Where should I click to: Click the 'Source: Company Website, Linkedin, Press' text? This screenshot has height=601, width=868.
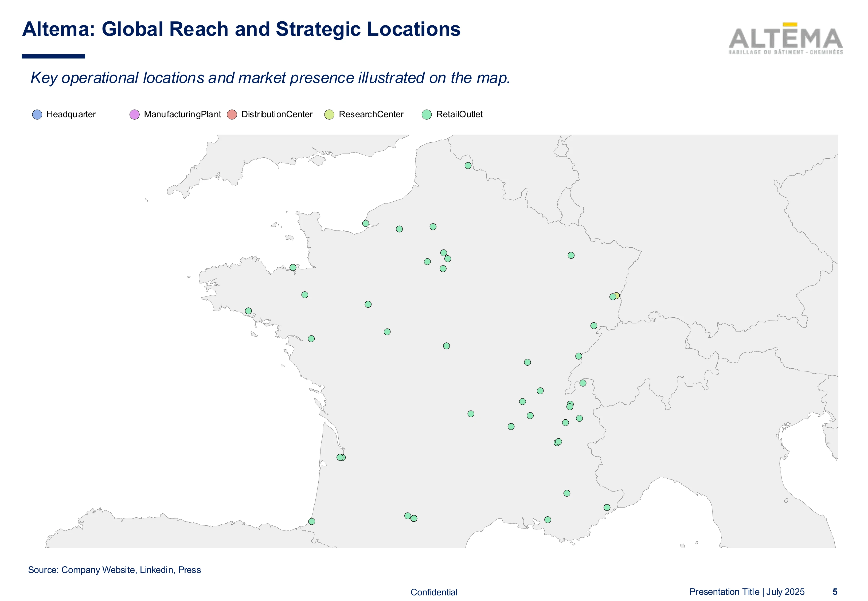(x=114, y=570)
